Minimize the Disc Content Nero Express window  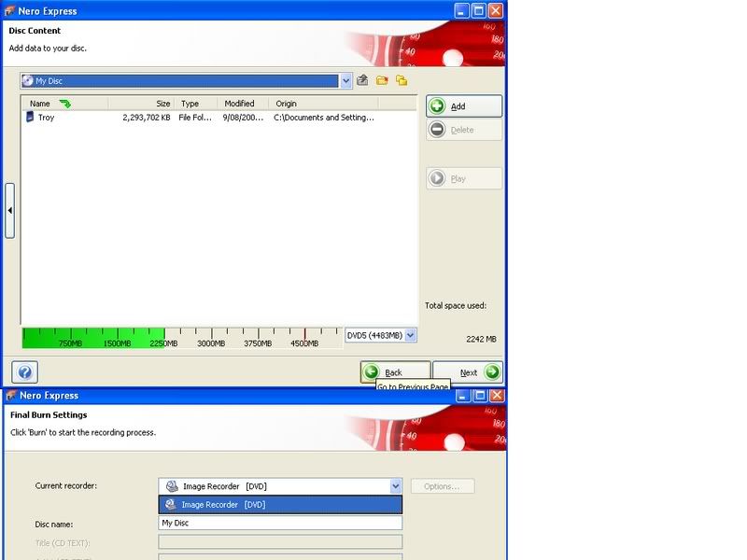tap(461, 10)
